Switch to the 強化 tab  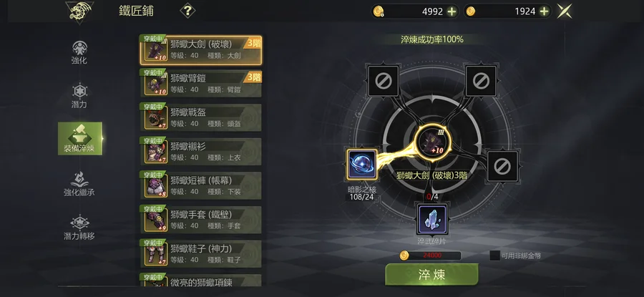point(79,52)
